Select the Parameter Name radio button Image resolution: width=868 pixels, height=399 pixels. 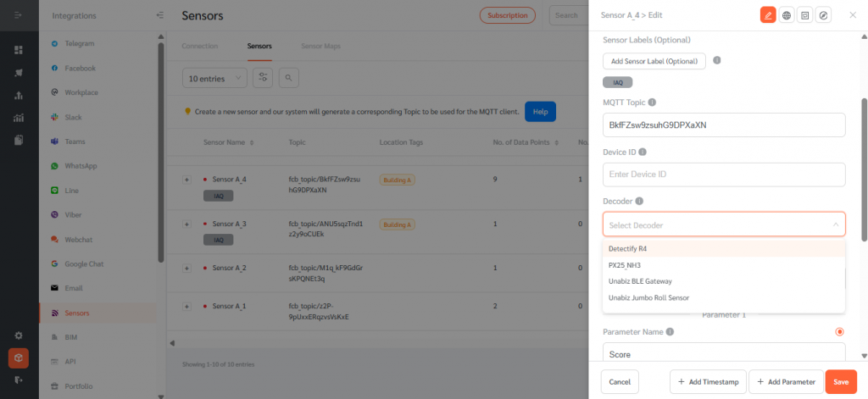tap(839, 331)
